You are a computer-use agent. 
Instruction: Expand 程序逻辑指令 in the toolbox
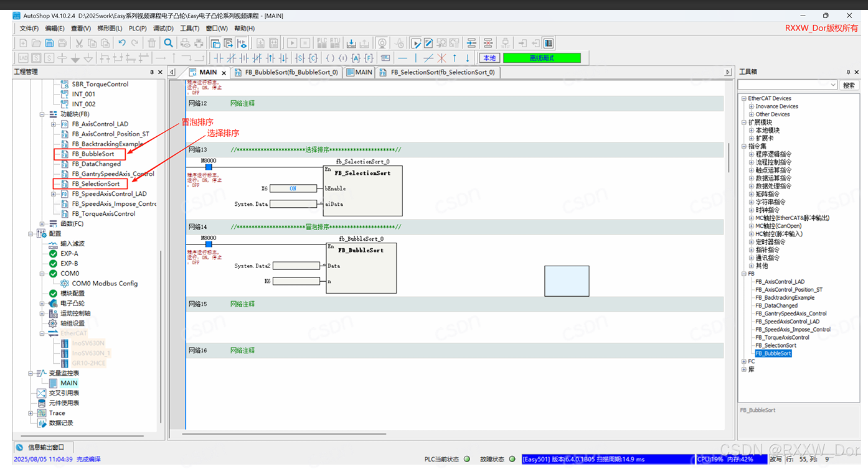(751, 154)
